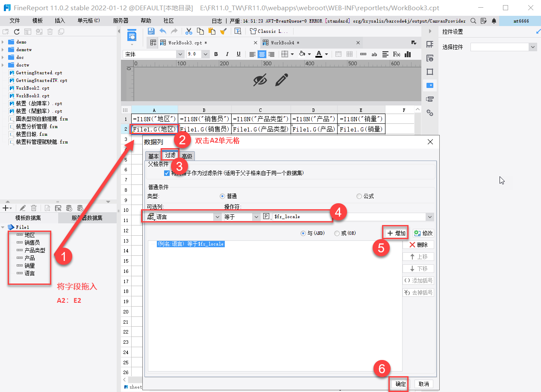
Task: Click the edit dataset pencil icon
Action: (x=23, y=208)
